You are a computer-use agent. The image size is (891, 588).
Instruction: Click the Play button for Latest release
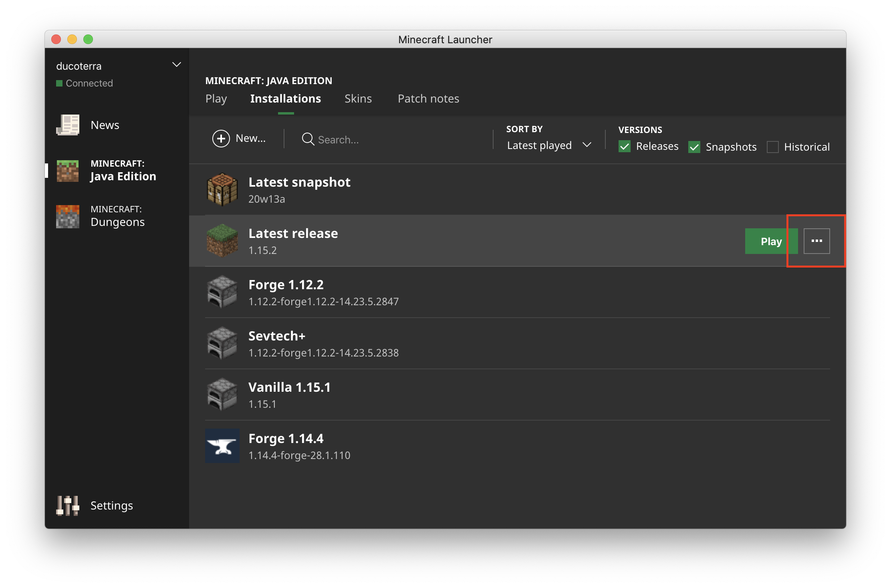coord(770,241)
